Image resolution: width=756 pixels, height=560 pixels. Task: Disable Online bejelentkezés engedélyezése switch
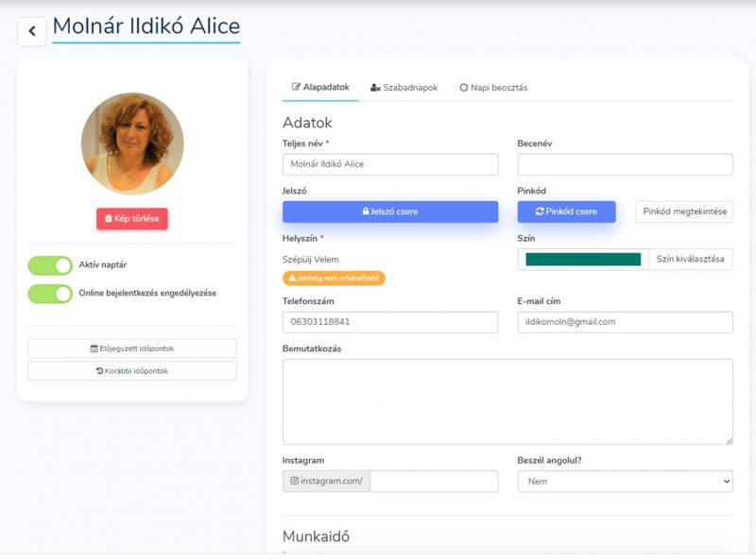(50, 294)
